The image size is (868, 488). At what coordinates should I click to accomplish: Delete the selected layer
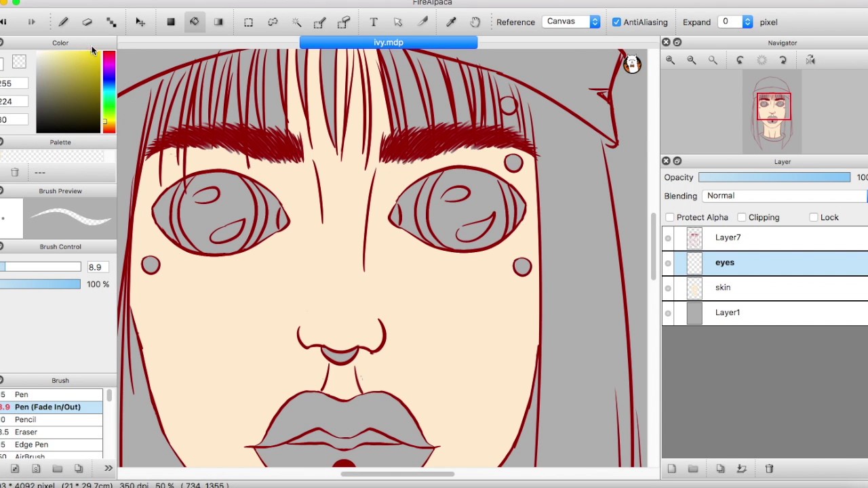769,468
